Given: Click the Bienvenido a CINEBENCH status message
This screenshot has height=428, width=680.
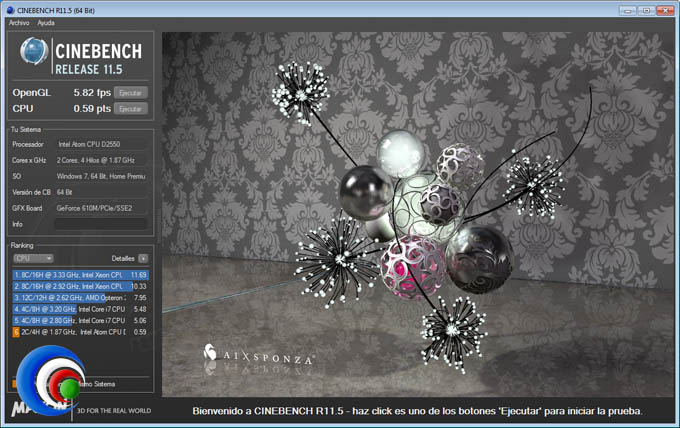Looking at the screenshot, I should (417, 411).
